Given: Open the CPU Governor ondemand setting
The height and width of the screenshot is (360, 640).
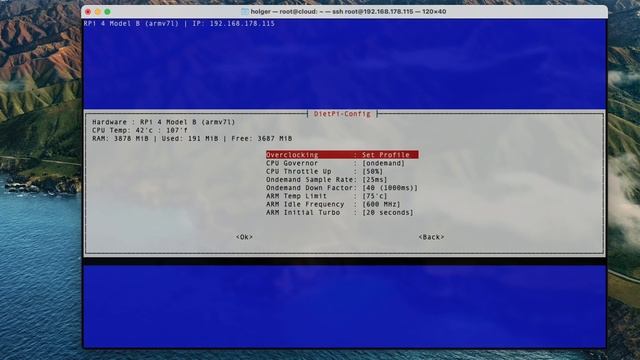Looking at the screenshot, I should (x=336, y=163).
